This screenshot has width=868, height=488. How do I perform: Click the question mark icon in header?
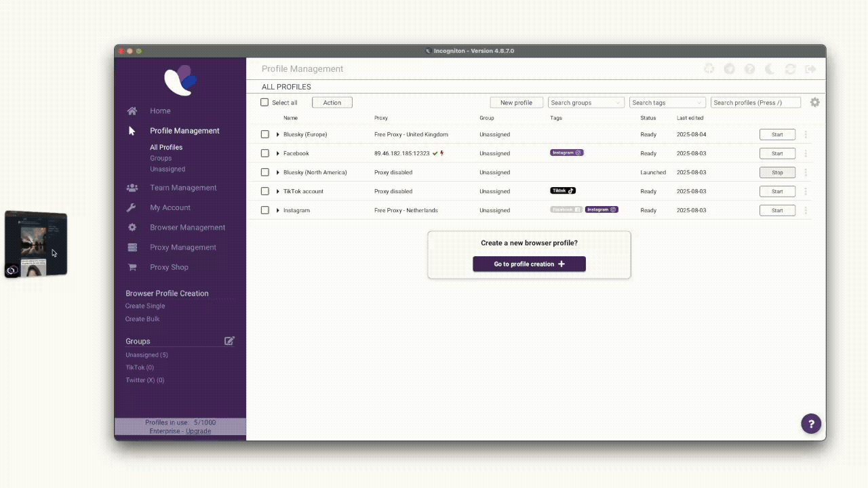pyautogui.click(x=749, y=68)
